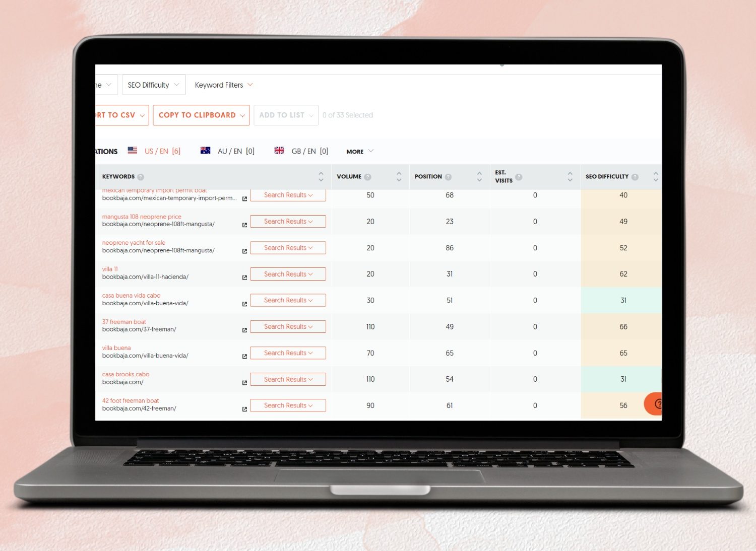756x551 pixels.
Task: Click the help icon next to POSITION header
Action: [448, 177]
